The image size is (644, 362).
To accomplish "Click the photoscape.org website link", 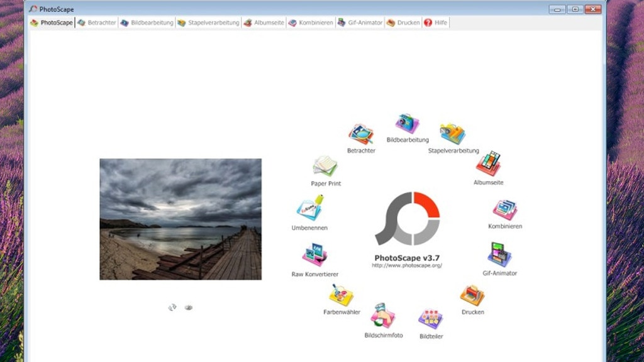I will (x=407, y=266).
